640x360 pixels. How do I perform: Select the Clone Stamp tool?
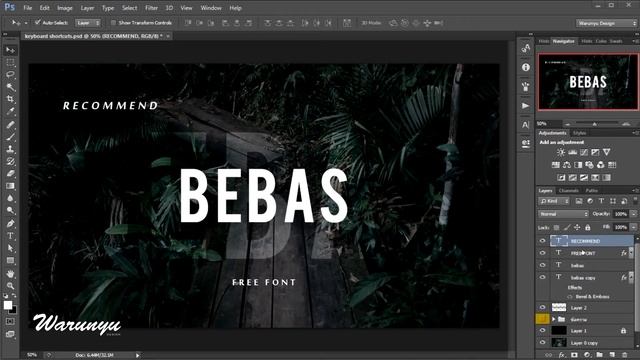(x=10, y=149)
